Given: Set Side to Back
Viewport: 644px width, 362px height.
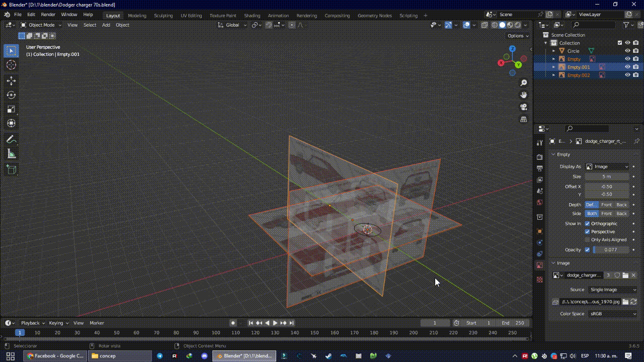Looking at the screenshot, I should coord(622,214).
